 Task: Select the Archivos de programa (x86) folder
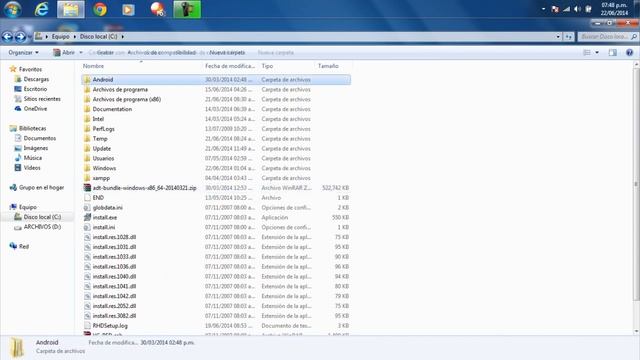[x=127, y=99]
